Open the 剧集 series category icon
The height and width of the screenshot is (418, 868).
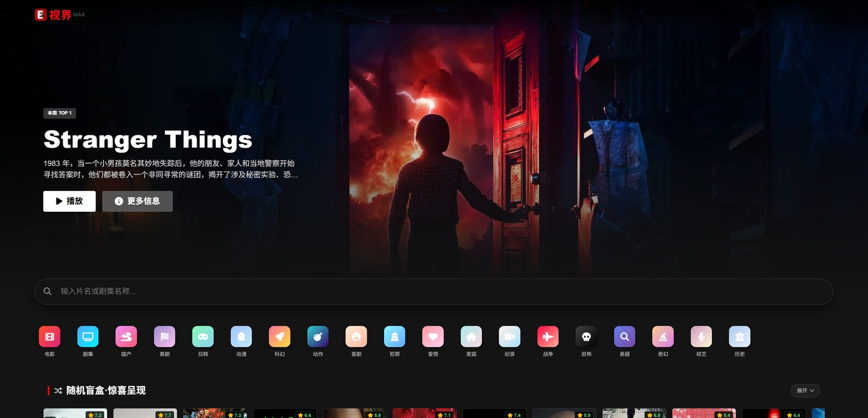(88, 337)
